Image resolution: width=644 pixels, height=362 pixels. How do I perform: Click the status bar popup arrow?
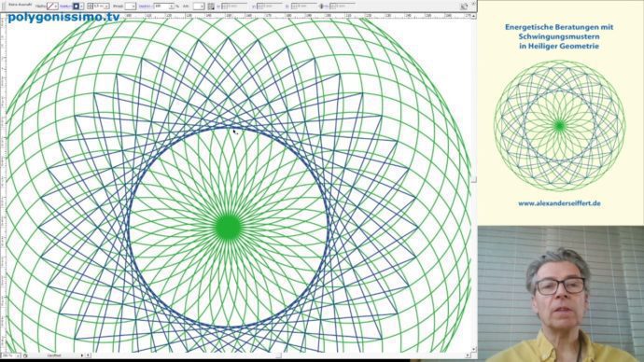coord(82,355)
